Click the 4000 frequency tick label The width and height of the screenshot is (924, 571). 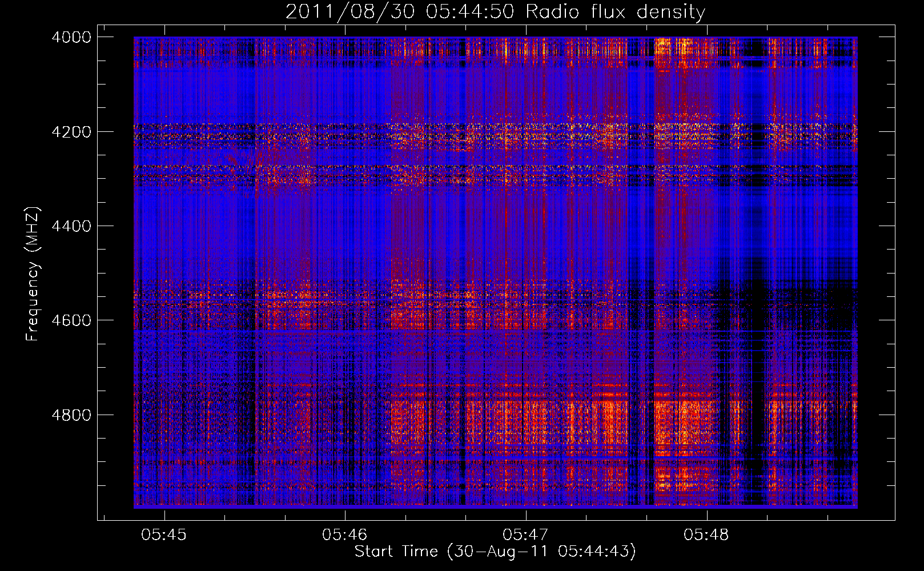[71, 37]
